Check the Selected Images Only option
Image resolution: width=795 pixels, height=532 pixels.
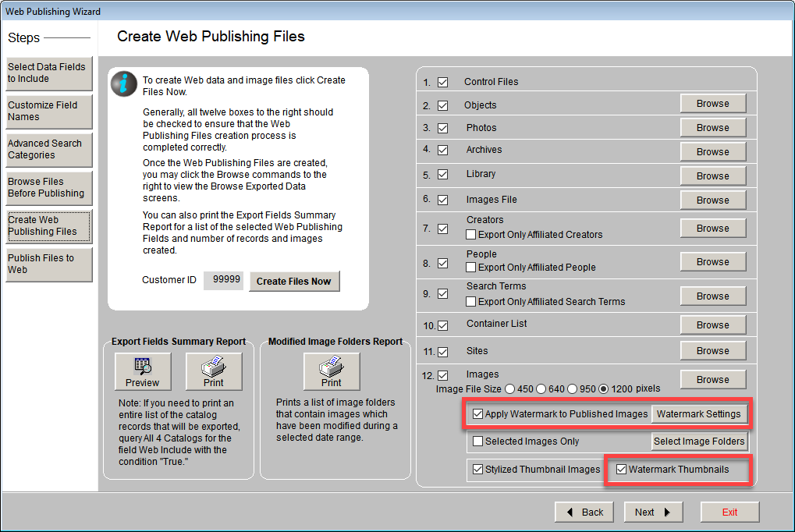478,442
